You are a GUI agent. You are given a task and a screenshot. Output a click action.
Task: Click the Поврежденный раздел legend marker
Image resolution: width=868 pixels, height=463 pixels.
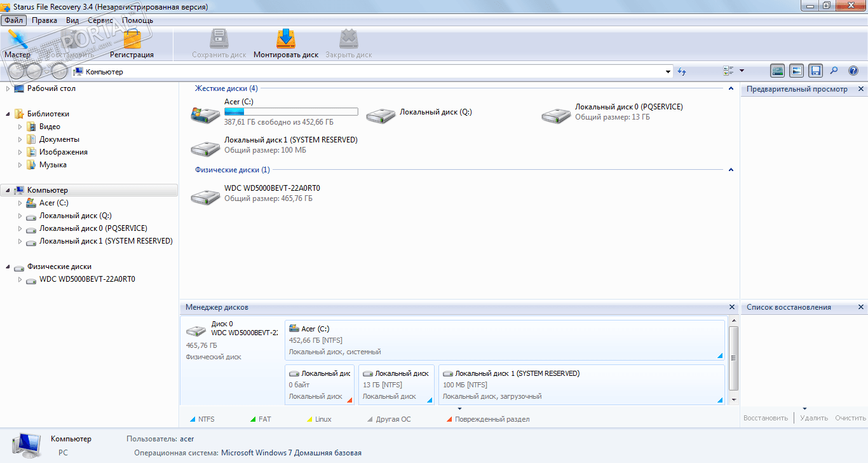point(449,419)
